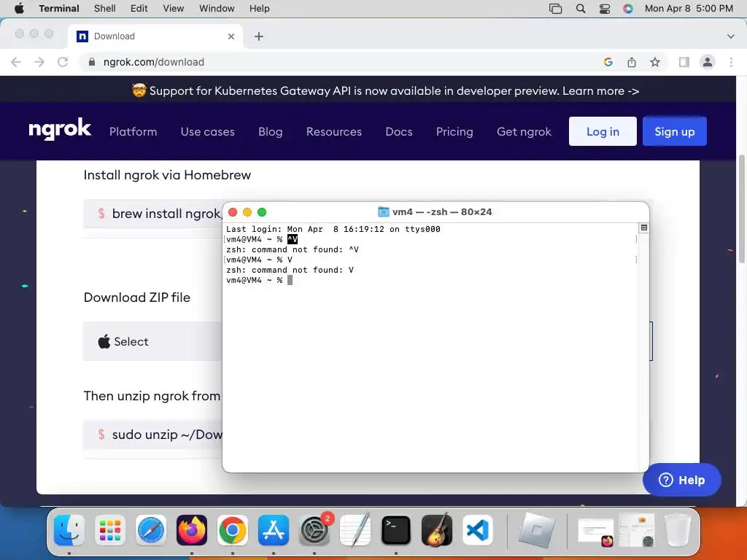Viewport: 747px width, 560px height.
Task: Open the Window menu
Action: point(217,9)
